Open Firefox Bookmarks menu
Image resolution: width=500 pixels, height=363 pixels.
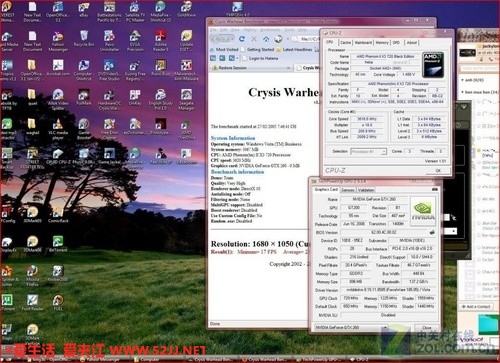(270, 30)
